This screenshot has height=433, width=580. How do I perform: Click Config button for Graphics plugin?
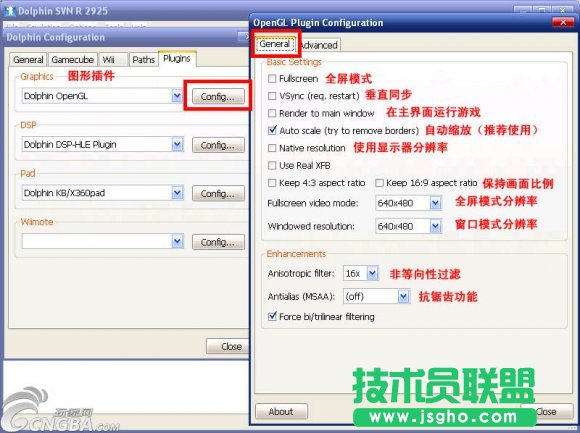[218, 97]
